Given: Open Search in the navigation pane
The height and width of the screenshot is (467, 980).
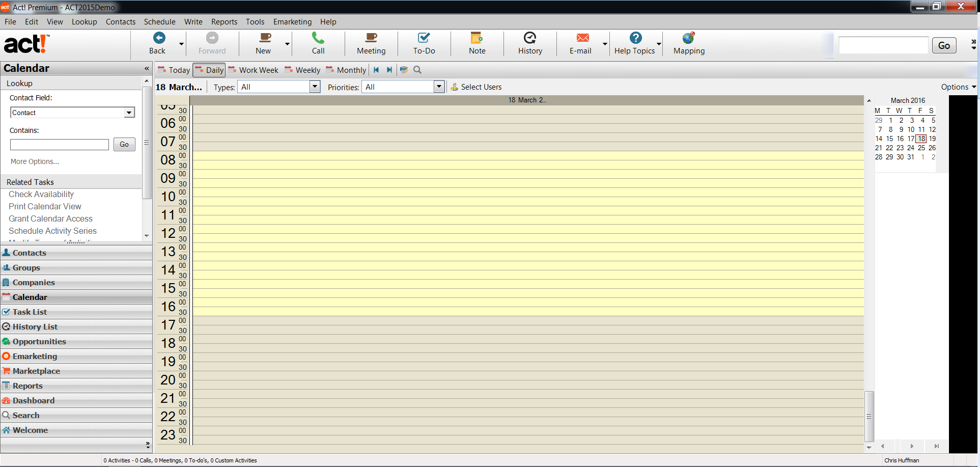Looking at the screenshot, I should [76, 415].
